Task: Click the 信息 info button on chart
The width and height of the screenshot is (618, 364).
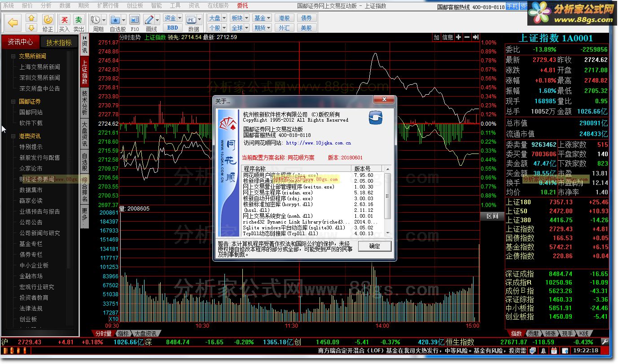Action: [448, 38]
